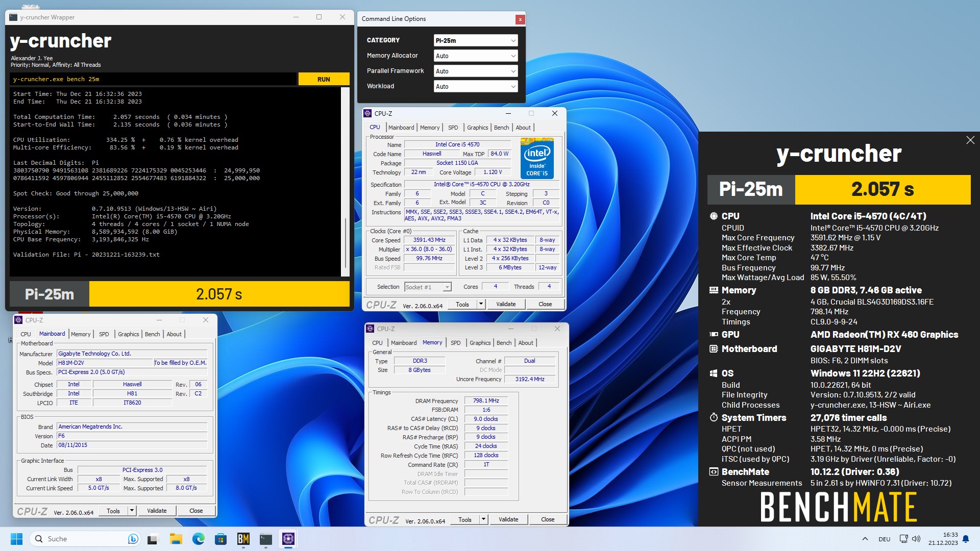
Task: Click the Motherboard icon in BenchMate panel
Action: [714, 349]
